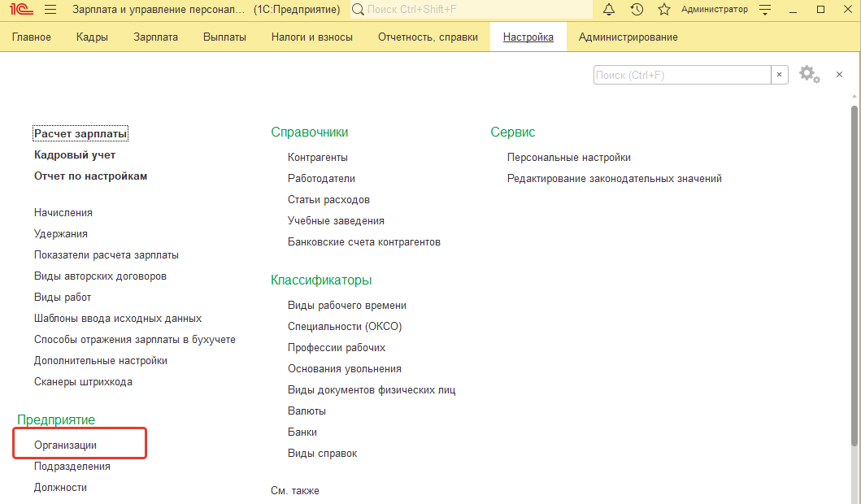Switch to Зарплата section
Image resolution: width=861 pixels, height=504 pixels.
[155, 37]
